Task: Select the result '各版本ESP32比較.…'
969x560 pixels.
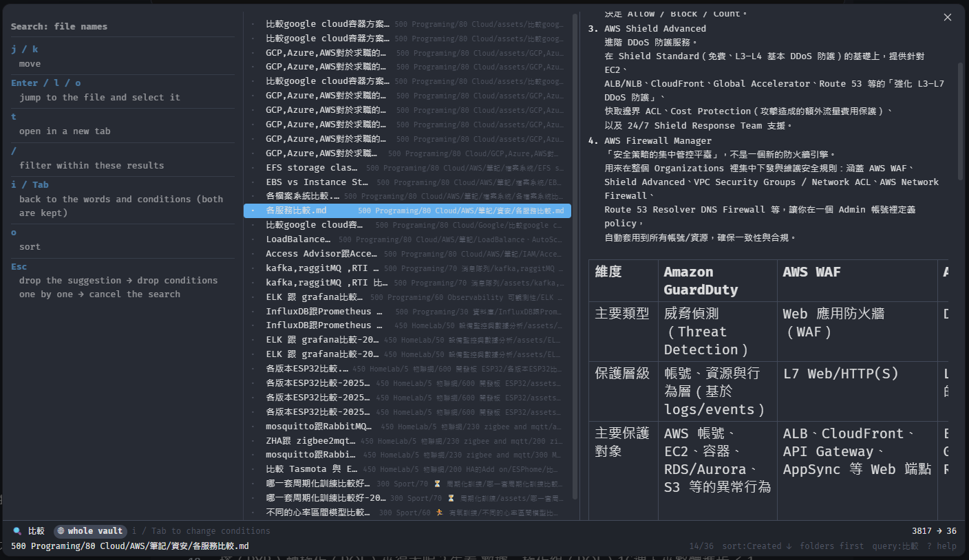Action: tap(407, 369)
